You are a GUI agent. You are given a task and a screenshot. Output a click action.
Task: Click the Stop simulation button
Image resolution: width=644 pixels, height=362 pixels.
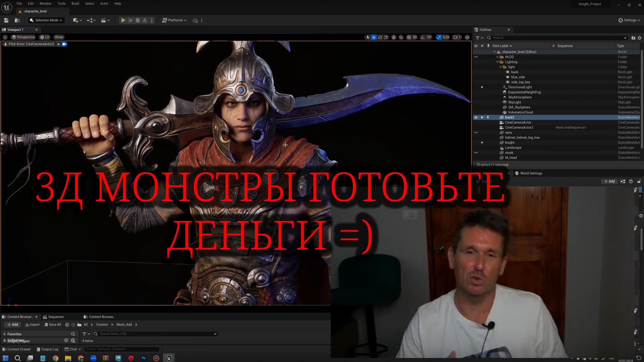tap(137, 20)
